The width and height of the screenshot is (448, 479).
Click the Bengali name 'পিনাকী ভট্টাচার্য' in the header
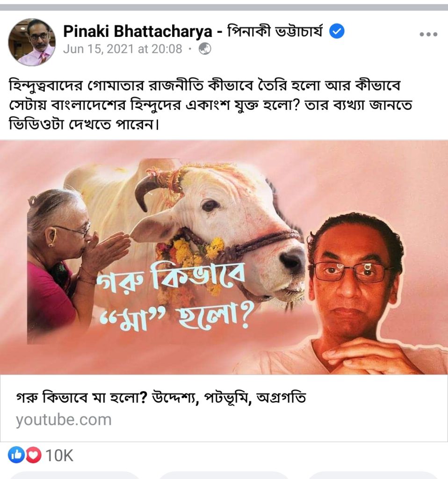click(x=275, y=31)
